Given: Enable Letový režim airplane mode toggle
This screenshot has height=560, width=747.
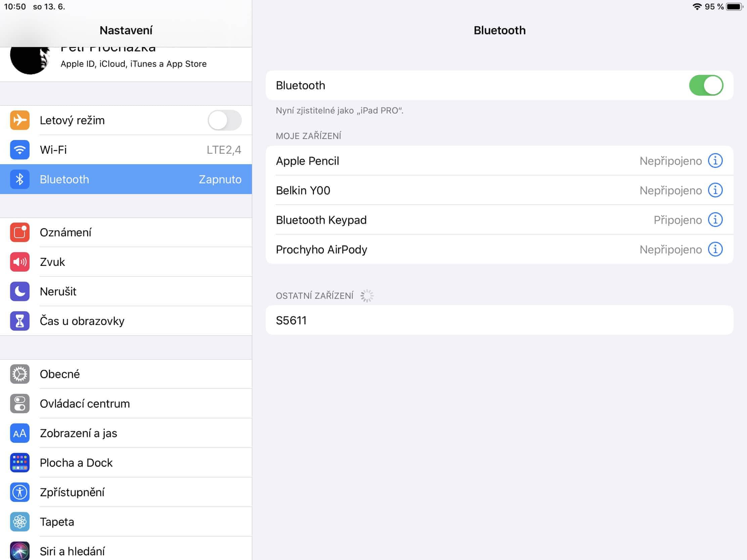Looking at the screenshot, I should [224, 120].
